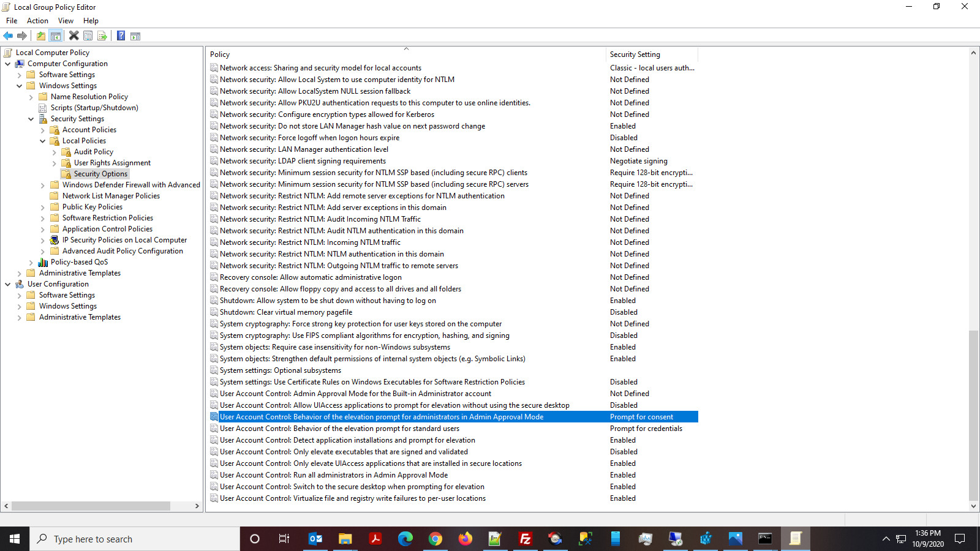Launch FileZilla from the taskbar
The width and height of the screenshot is (980, 551).
(525, 539)
